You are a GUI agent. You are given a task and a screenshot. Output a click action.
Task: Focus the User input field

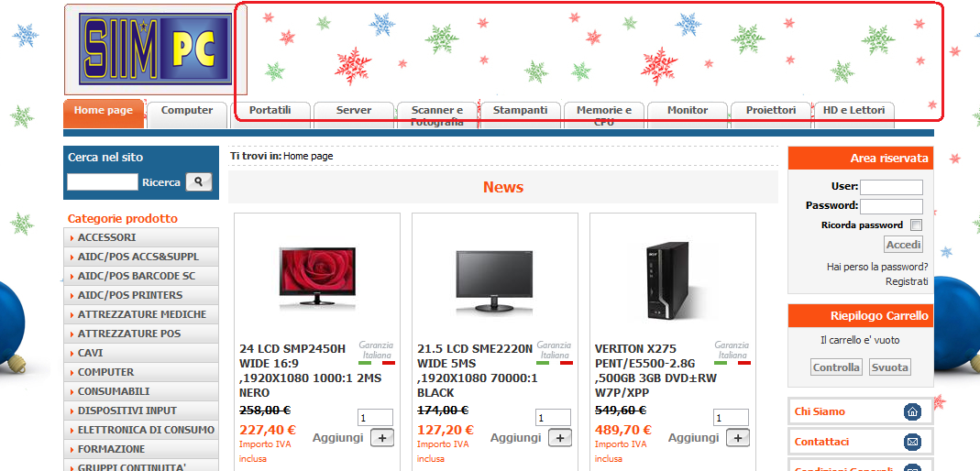pos(891,187)
